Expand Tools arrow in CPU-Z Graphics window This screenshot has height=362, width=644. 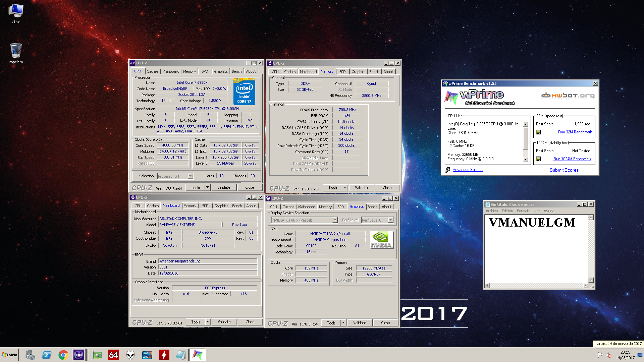tap(343, 323)
